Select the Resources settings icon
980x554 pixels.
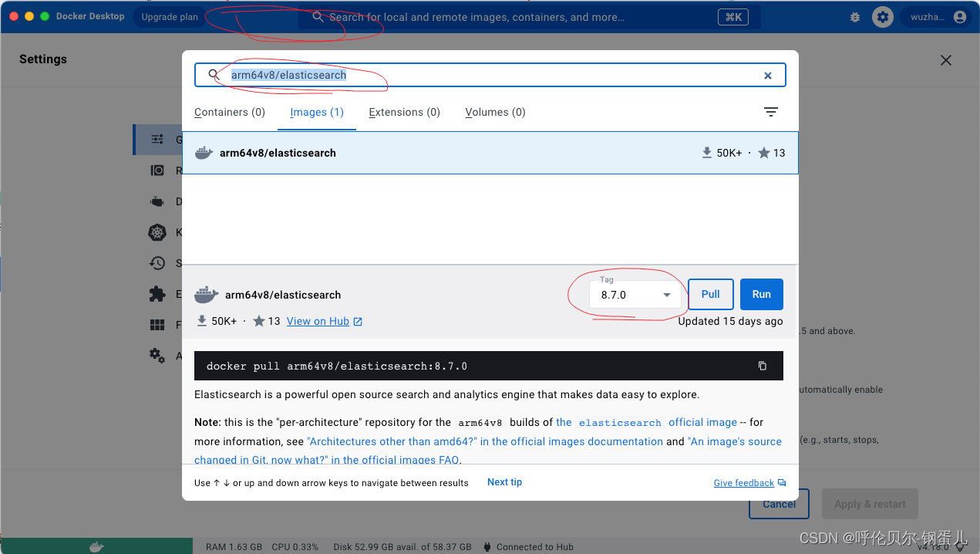(x=157, y=171)
